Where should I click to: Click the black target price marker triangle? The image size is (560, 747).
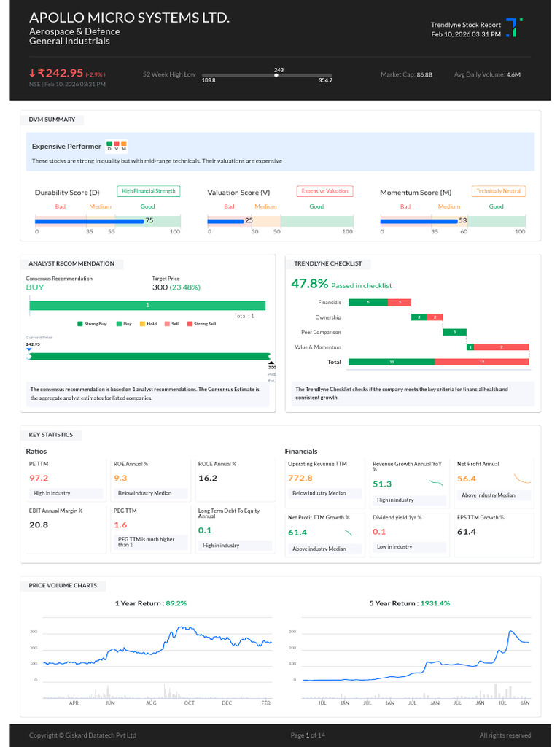tap(271, 363)
